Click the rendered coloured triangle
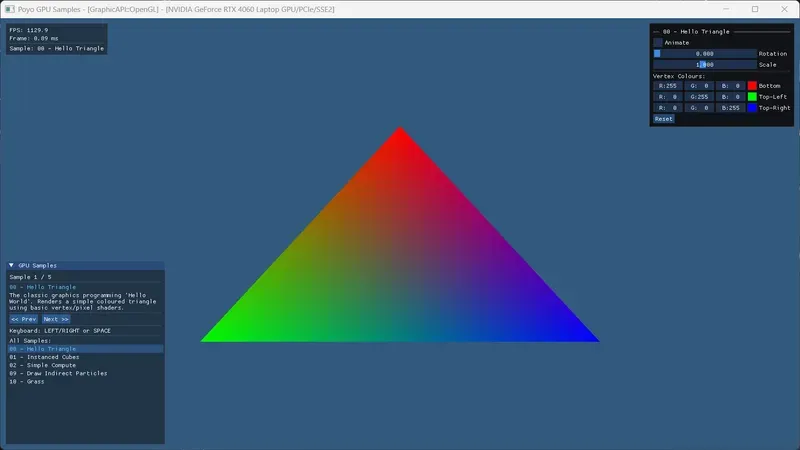The image size is (800, 450). pyautogui.click(x=400, y=270)
